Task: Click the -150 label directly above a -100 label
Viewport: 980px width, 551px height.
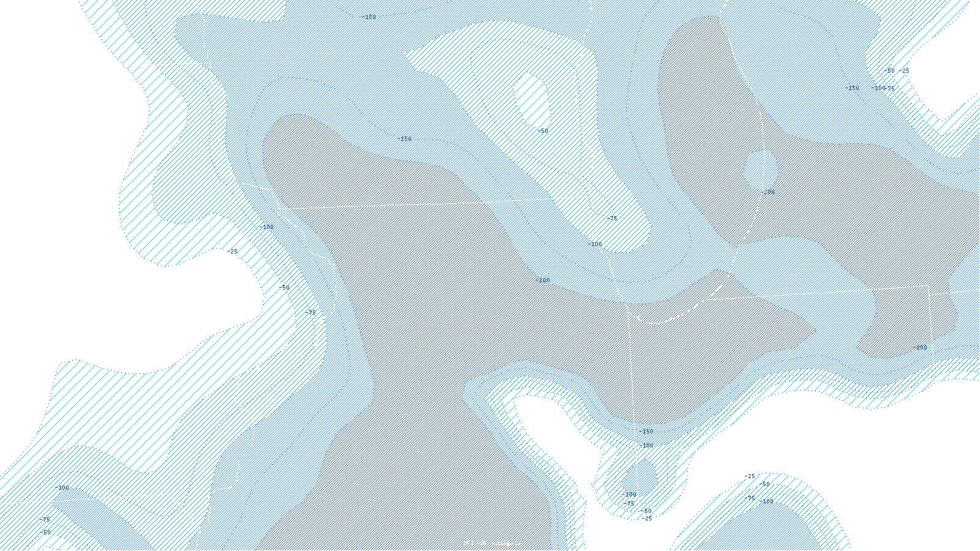Action: pyautogui.click(x=646, y=432)
